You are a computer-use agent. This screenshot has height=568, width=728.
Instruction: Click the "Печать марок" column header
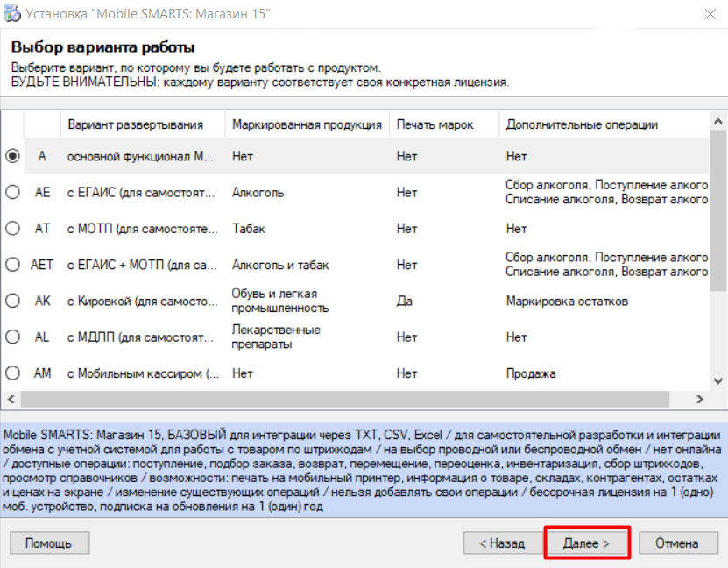click(444, 124)
